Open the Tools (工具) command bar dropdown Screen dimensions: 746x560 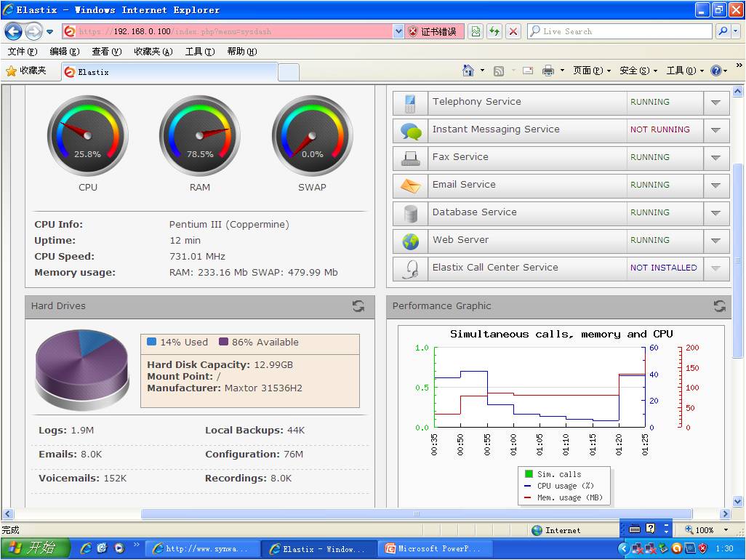click(685, 71)
